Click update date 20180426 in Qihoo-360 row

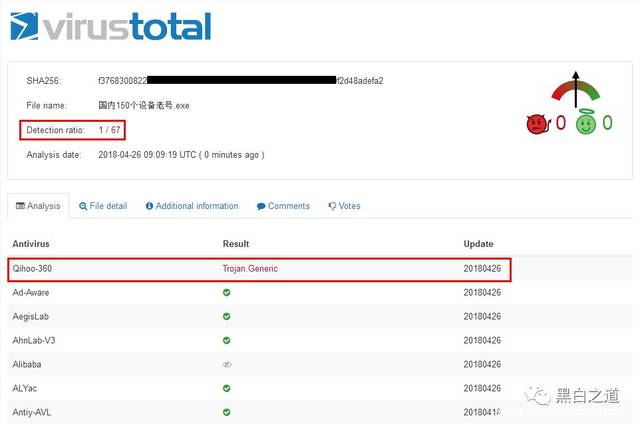coord(482,269)
